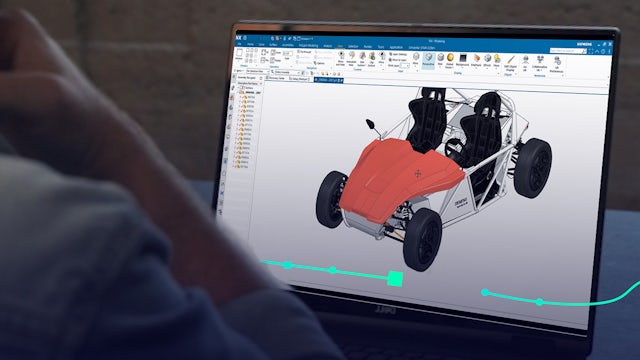Open Edit Object Display pencil icon
Viewport: 640px width, 360px height.
(510, 63)
